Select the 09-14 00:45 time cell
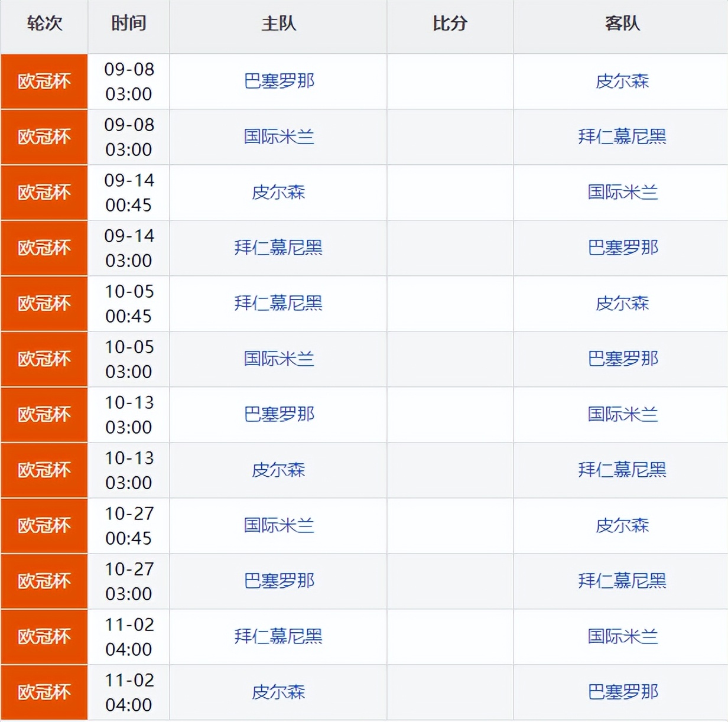The image size is (728, 722). [129, 193]
